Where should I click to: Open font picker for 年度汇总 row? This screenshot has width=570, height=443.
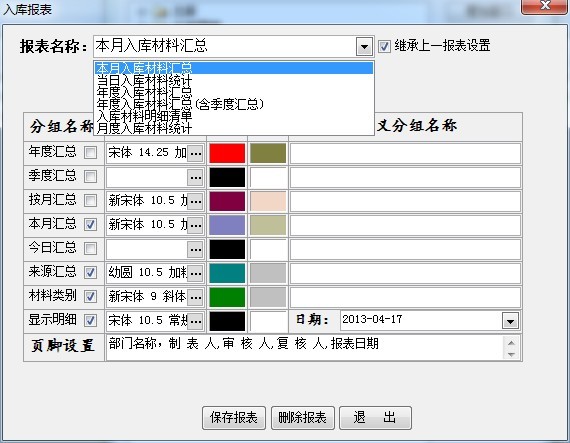coord(196,153)
